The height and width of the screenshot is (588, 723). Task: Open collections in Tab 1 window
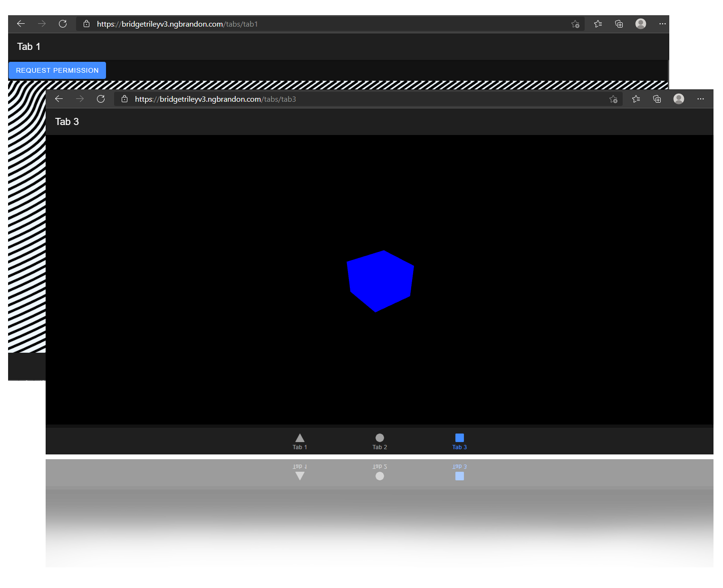pyautogui.click(x=619, y=24)
